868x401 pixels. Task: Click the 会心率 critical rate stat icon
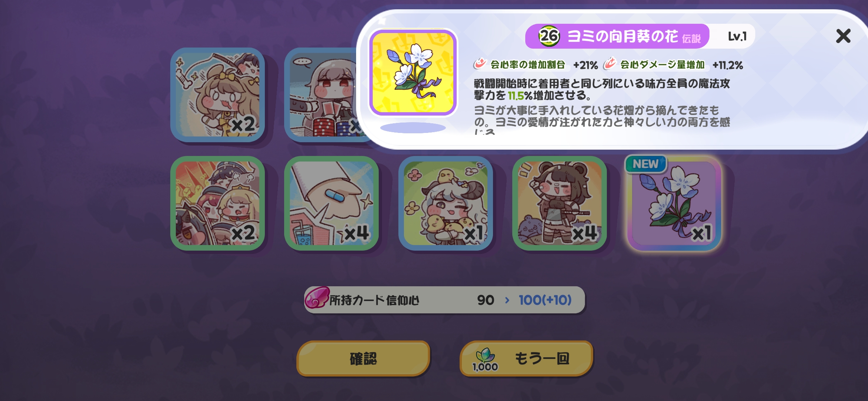pos(480,63)
